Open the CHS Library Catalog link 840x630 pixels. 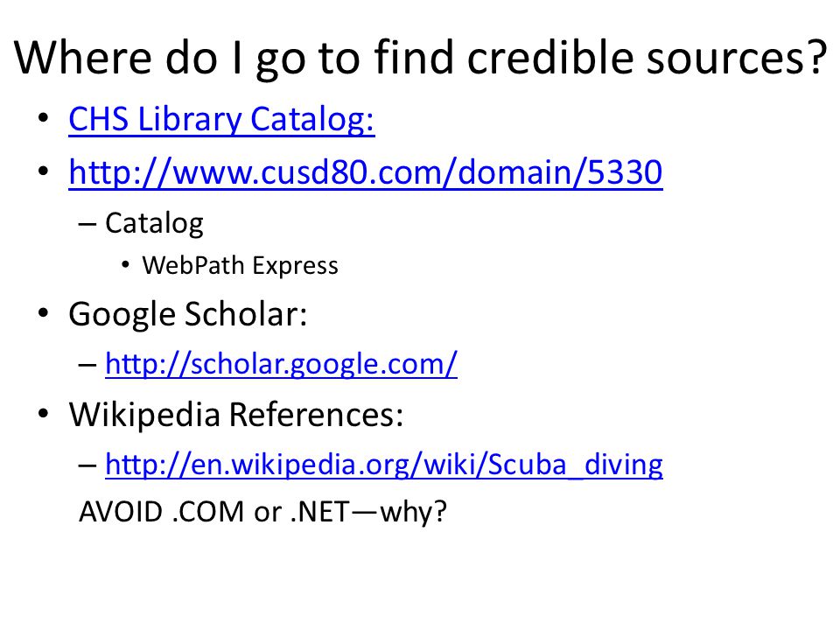coord(221,119)
